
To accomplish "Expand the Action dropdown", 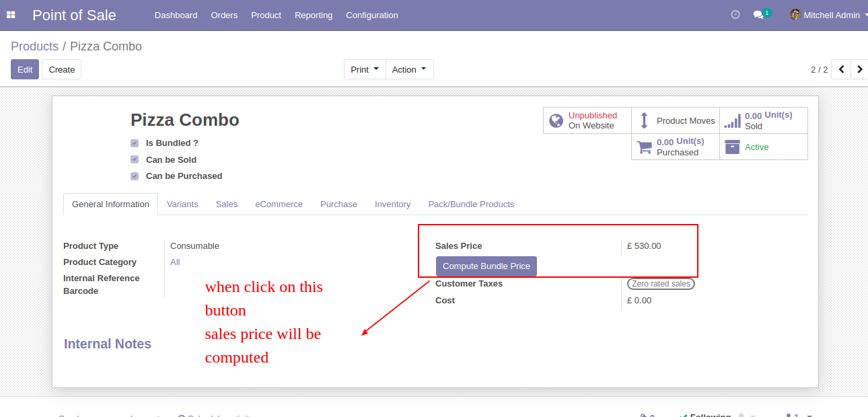I will coord(409,69).
